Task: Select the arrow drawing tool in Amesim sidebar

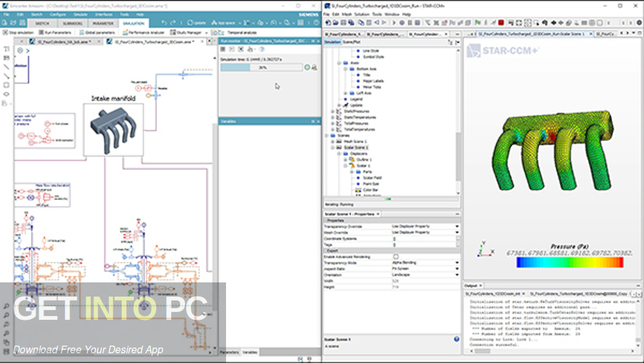Action: coord(6,76)
